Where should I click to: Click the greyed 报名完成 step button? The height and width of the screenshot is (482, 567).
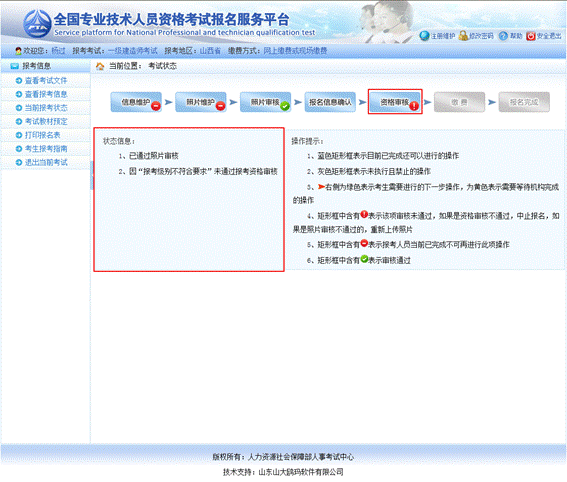524,102
